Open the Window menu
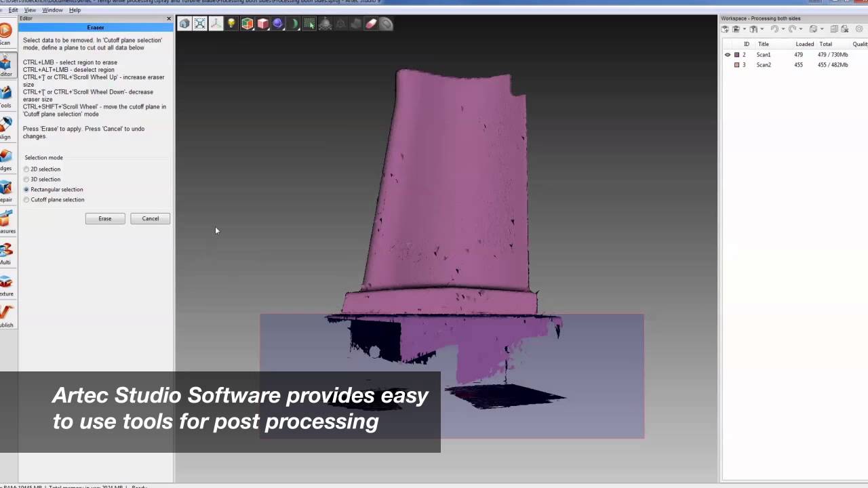 coord(52,10)
